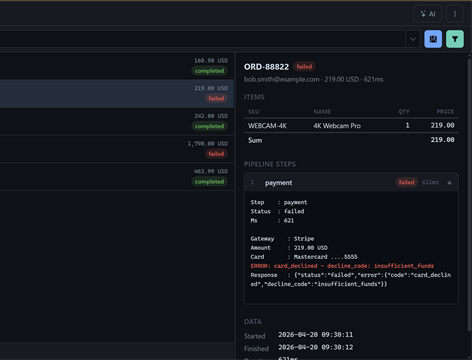Image resolution: width=472 pixels, height=360 pixels.
Task: Click the QTY column header
Action: (404, 112)
